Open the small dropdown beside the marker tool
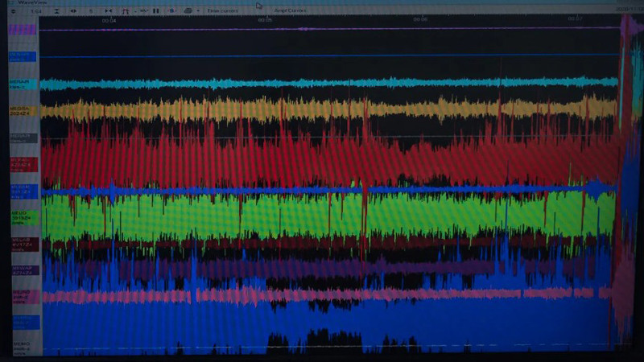The height and width of the screenshot is (362, 644). (135, 11)
